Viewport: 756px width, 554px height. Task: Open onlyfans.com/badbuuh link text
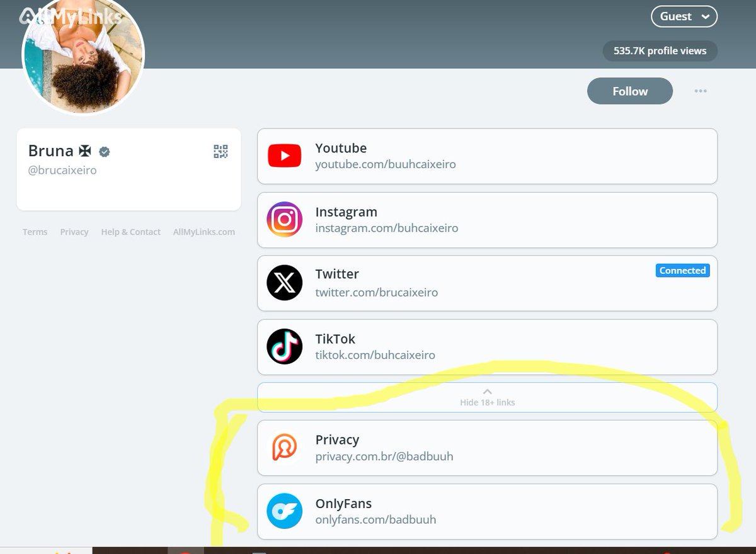click(375, 520)
